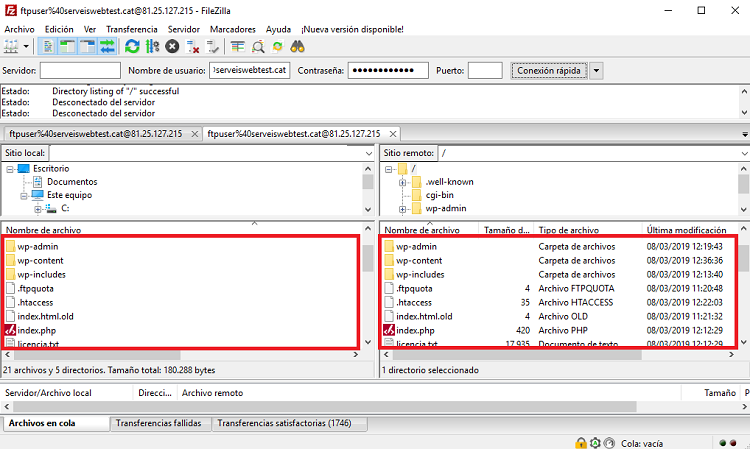750x449 pixels.
Task: Select cgi-bin in remote tree
Action: tap(439, 195)
